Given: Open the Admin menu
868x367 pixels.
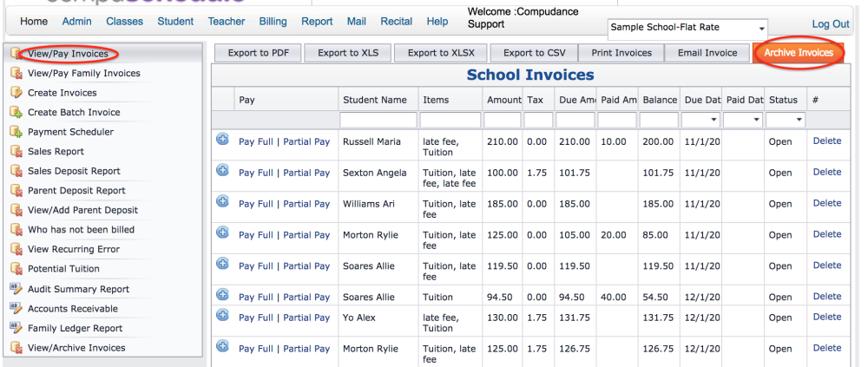Looking at the screenshot, I should pyautogui.click(x=77, y=22).
